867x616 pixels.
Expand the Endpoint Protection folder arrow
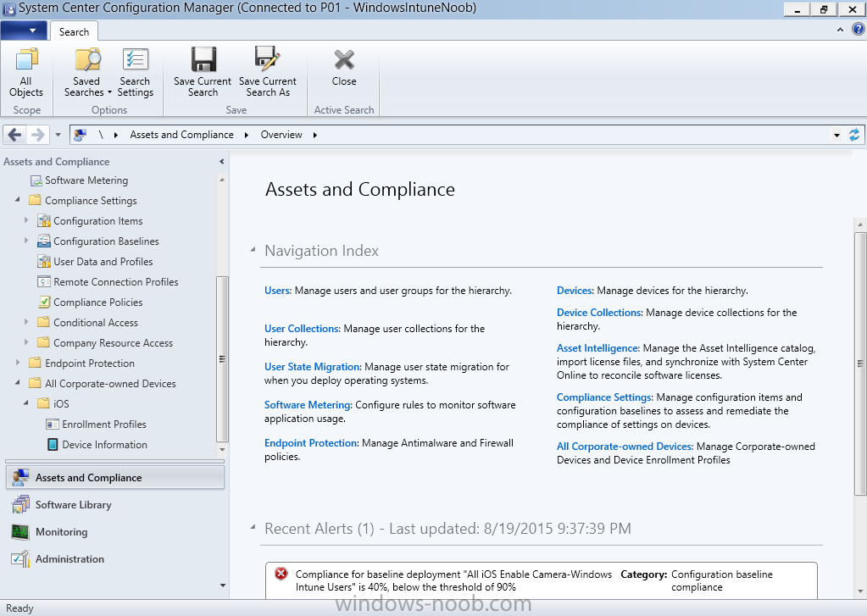pyautogui.click(x=18, y=363)
